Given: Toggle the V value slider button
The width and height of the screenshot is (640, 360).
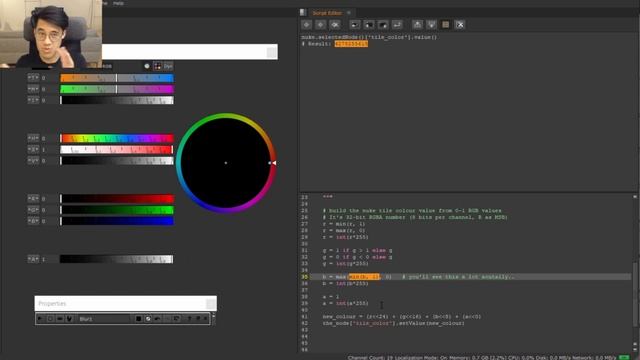Looking at the screenshot, I should pos(33,160).
